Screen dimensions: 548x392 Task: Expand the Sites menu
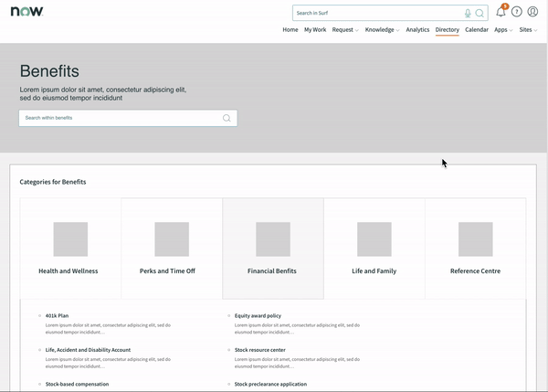(528, 30)
